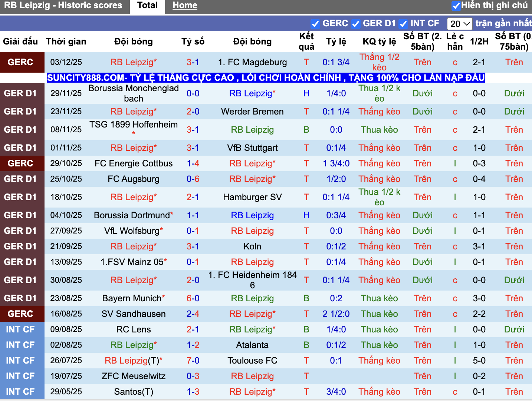532x401 pixels.
Task: Toggle the Hiển thị ghi chú checkbox
Action: (x=456, y=6)
